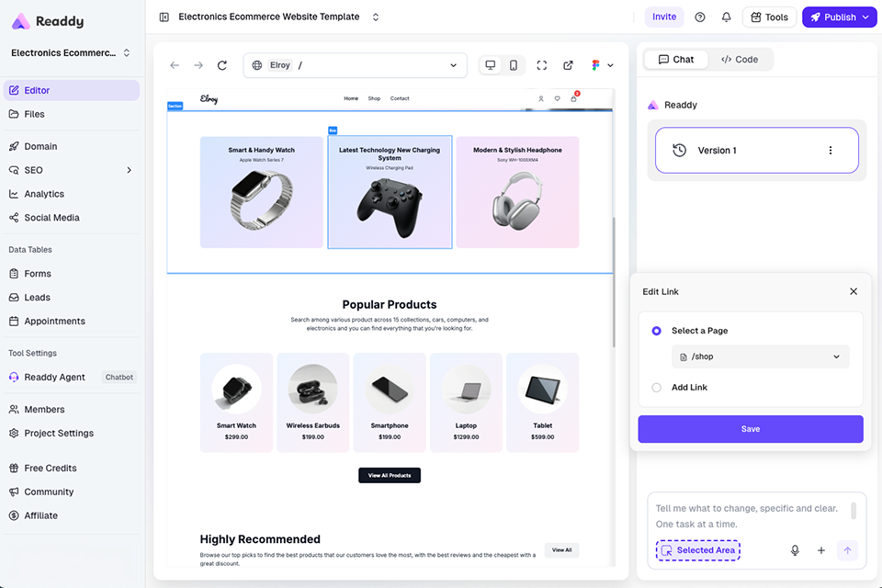Switch to the Code tab
The height and width of the screenshot is (588, 882).
(x=739, y=60)
